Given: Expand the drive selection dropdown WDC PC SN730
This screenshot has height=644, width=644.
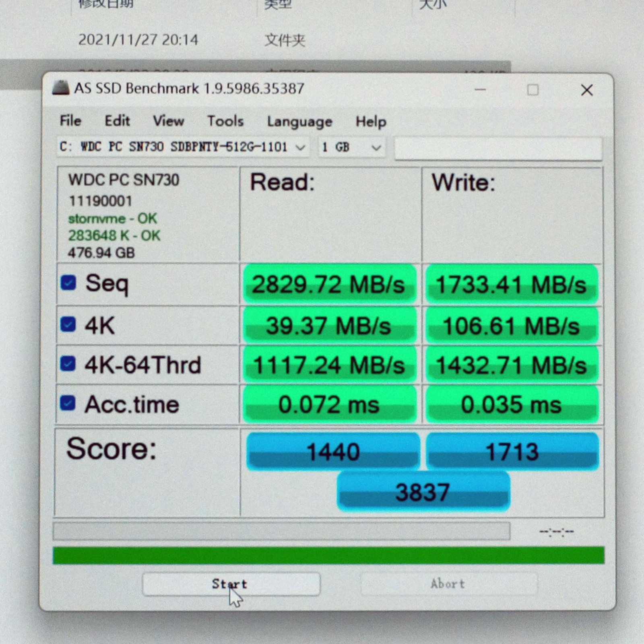Looking at the screenshot, I should pyautogui.click(x=183, y=147).
